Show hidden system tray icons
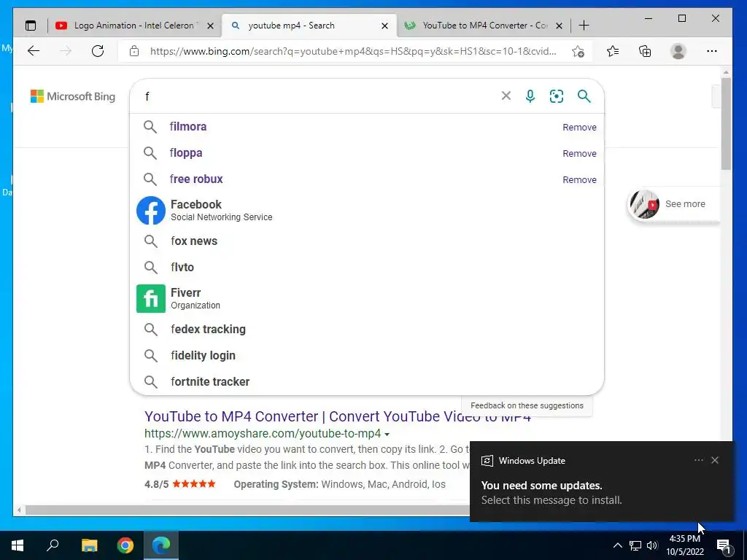Image resolution: width=747 pixels, height=560 pixels. click(617, 545)
